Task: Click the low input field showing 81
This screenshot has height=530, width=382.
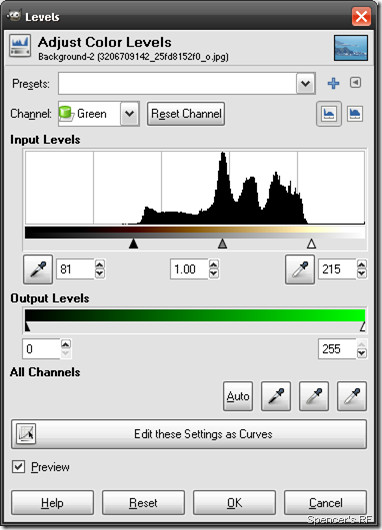Action: [x=75, y=269]
